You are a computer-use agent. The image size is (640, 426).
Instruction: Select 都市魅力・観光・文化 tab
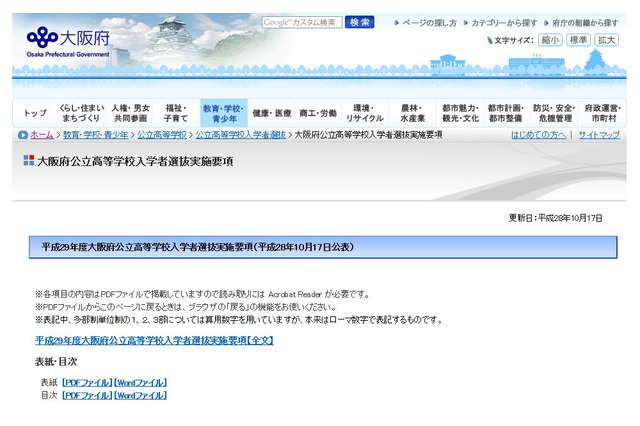tap(460, 113)
